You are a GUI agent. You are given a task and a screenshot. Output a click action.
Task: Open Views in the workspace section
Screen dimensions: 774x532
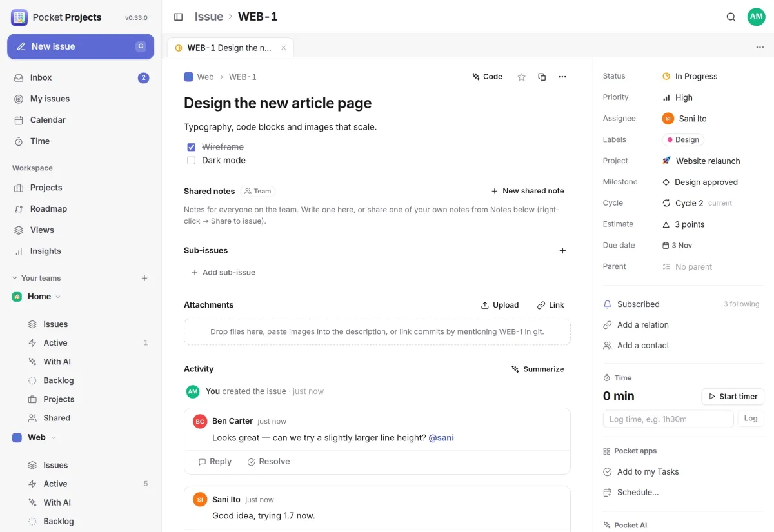click(81, 230)
